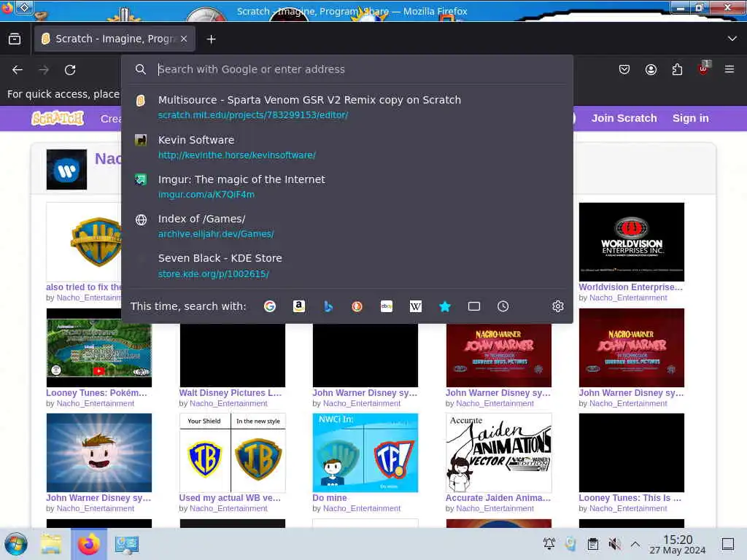Open the Pocket save button
The image size is (747, 560).
tap(624, 69)
